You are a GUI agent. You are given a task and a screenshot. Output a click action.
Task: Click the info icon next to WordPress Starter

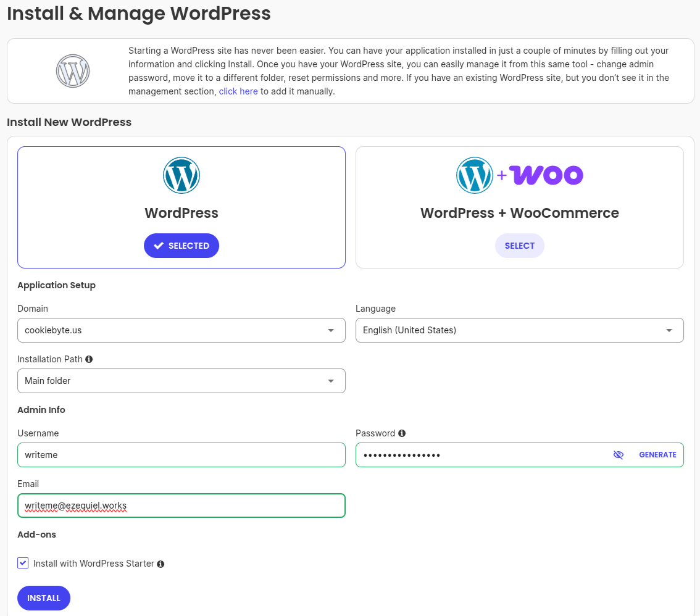click(x=160, y=564)
